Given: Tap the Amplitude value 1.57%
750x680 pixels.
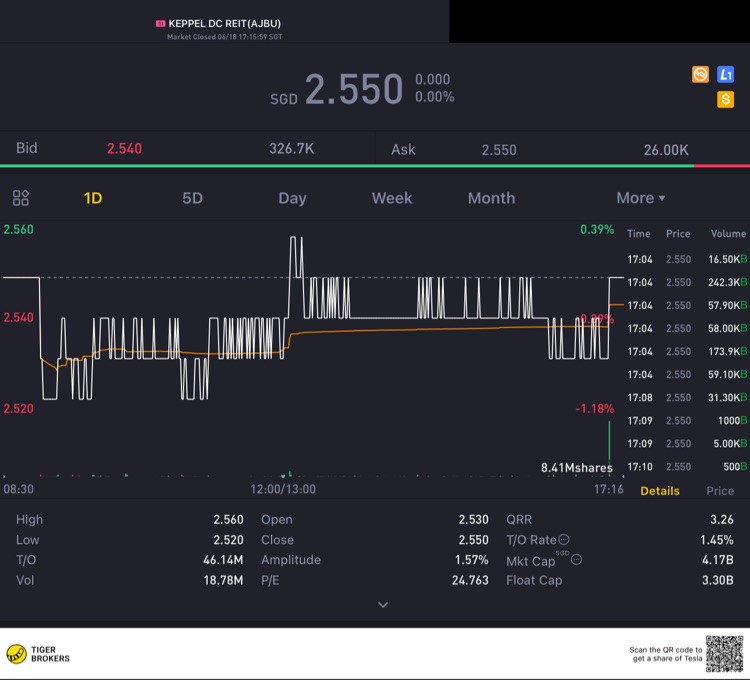Looking at the screenshot, I should click(x=472, y=560).
